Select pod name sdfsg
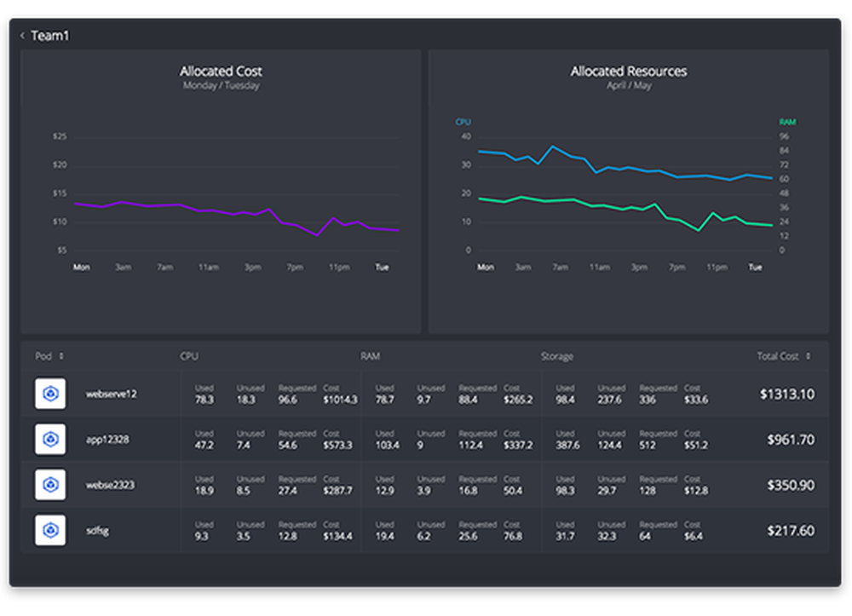Viewport: 852px width, 616px height. point(97,531)
